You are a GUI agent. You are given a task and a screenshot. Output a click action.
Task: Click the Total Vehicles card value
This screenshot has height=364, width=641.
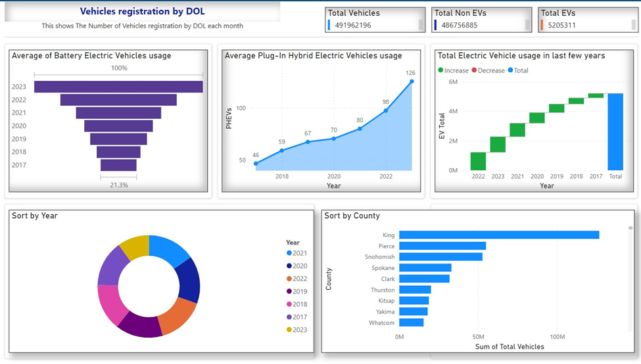point(352,25)
